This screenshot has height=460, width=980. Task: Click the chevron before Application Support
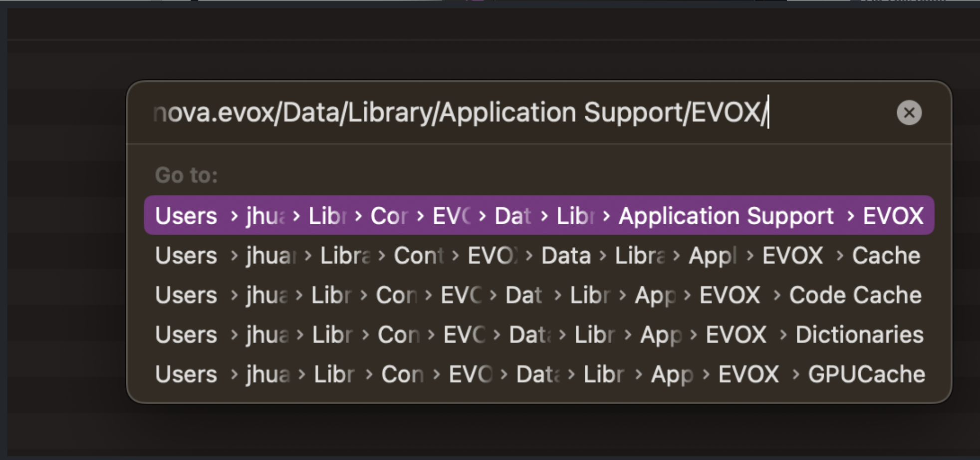(x=606, y=216)
